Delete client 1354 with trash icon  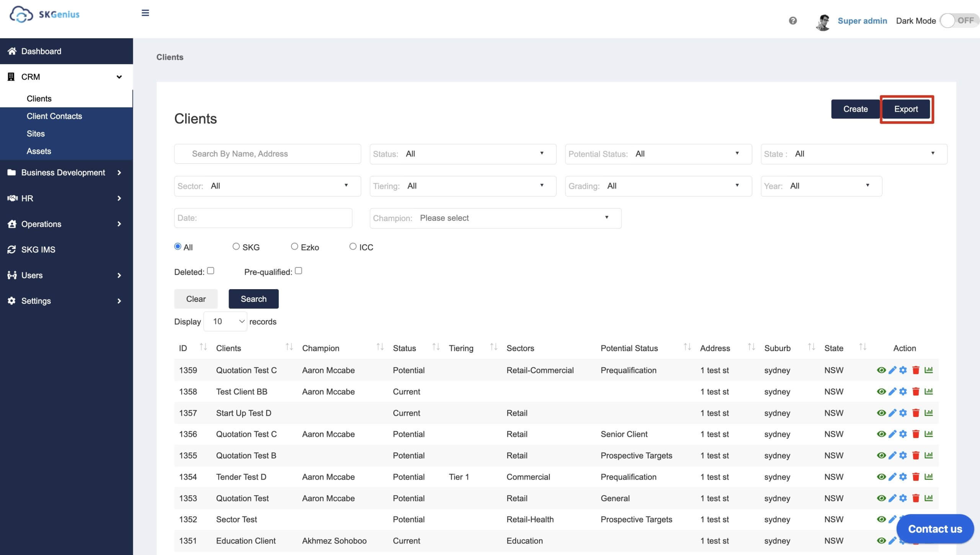(916, 477)
